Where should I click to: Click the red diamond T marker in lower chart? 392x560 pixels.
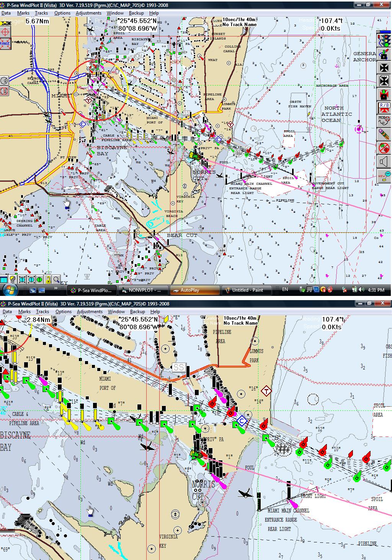coord(266,391)
